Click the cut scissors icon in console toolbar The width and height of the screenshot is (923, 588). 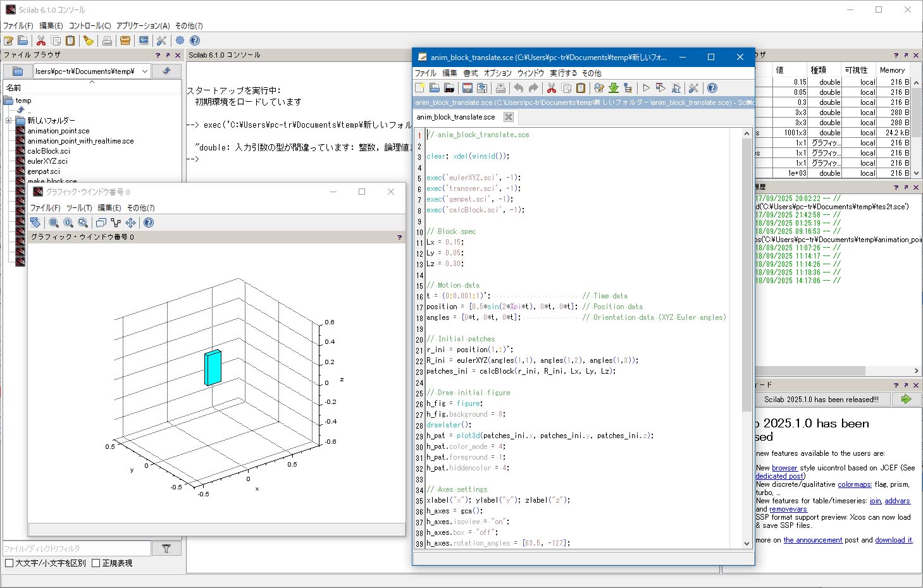41,40
